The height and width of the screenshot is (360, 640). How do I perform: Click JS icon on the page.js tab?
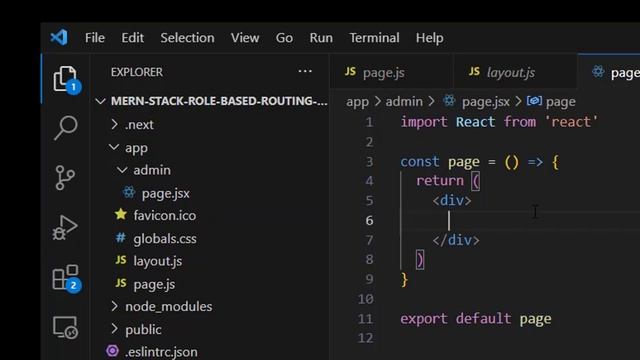[x=351, y=72]
